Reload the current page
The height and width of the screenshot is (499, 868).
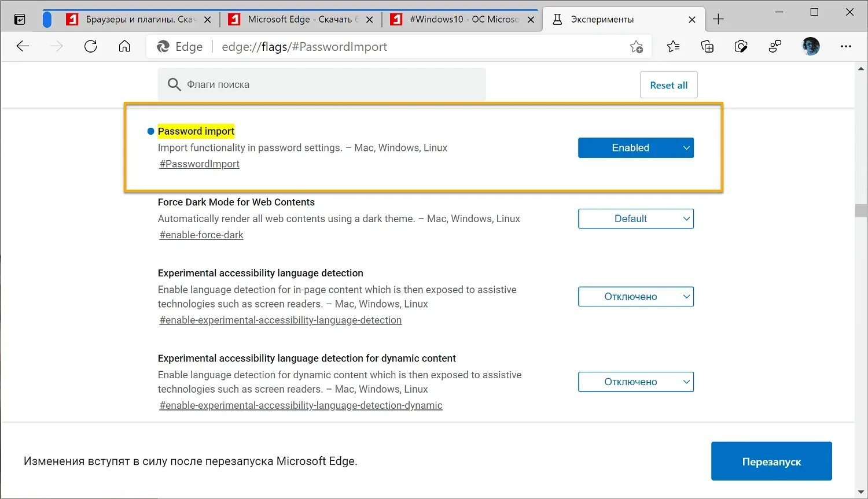click(x=91, y=46)
